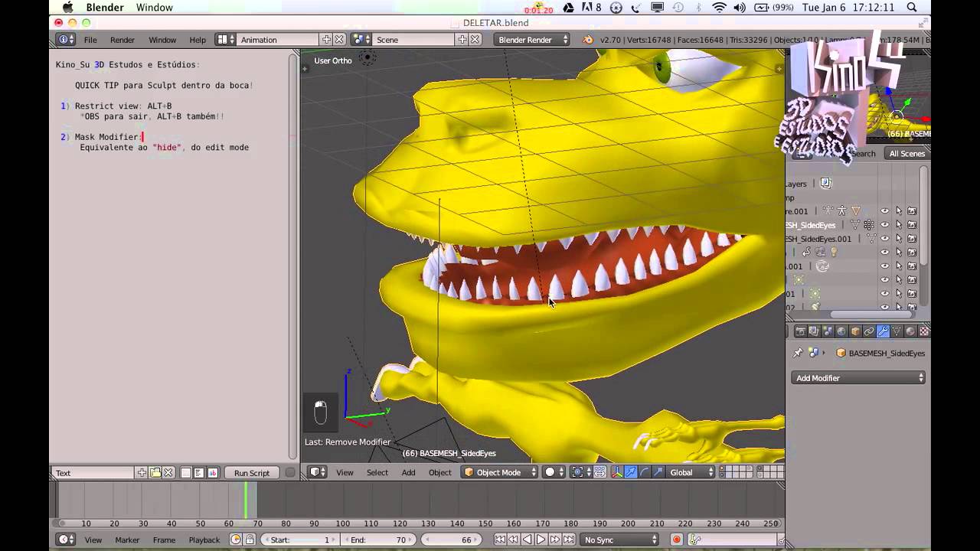This screenshot has height=551, width=980.
Task: Expand the Add Modifier dropdown
Action: 859,378
